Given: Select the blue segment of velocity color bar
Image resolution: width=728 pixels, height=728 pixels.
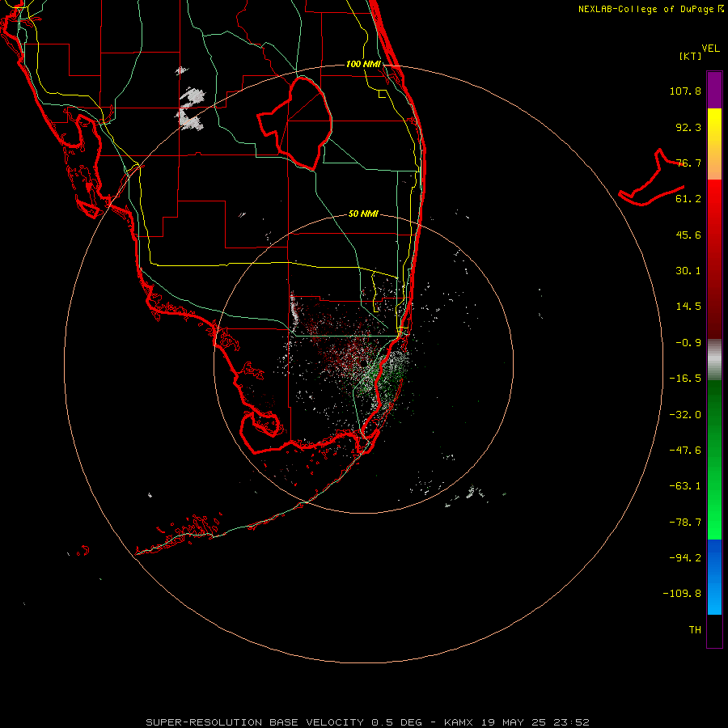Looking at the screenshot, I should 714,577.
